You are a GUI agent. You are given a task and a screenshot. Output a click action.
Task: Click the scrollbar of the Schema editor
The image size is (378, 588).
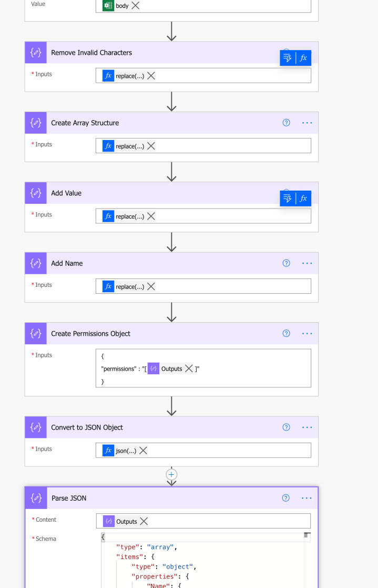pos(305,536)
